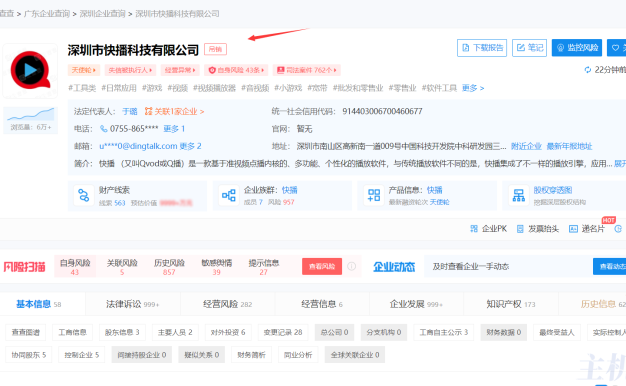Click the Kuaibo company logo thumbnail

tap(30, 71)
